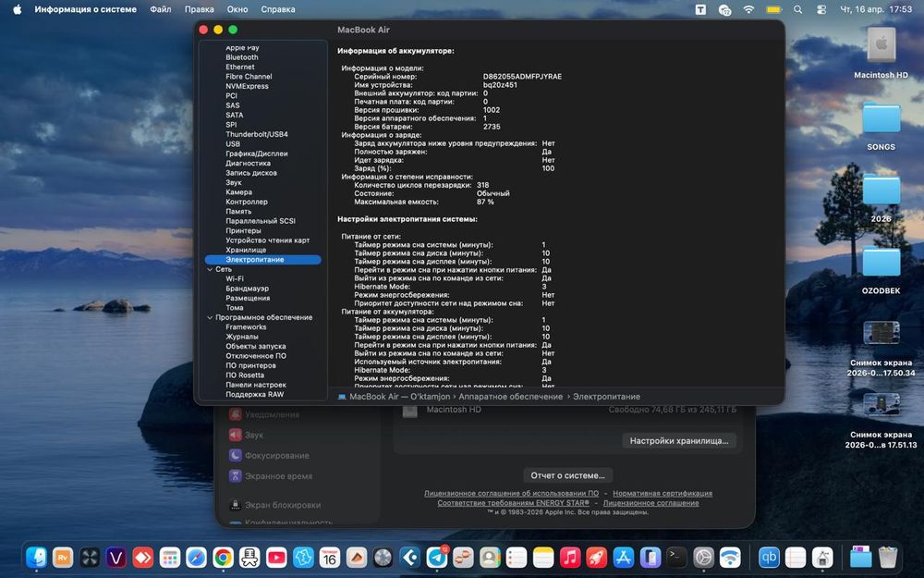
Task: Click the date and time in menu bar
Action: pyautogui.click(x=876, y=9)
